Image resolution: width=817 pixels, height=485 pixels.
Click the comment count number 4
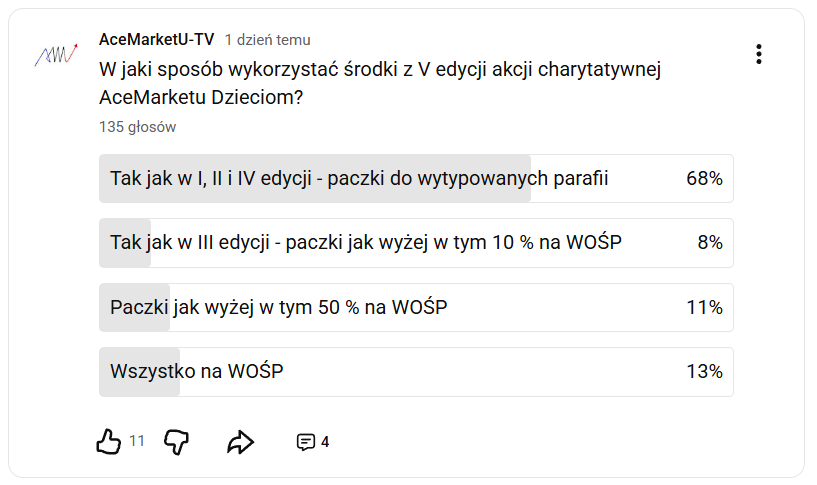pos(325,442)
